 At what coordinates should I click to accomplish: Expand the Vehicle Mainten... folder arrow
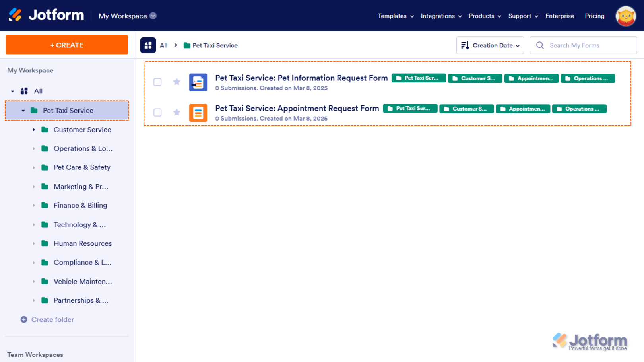pyautogui.click(x=34, y=282)
